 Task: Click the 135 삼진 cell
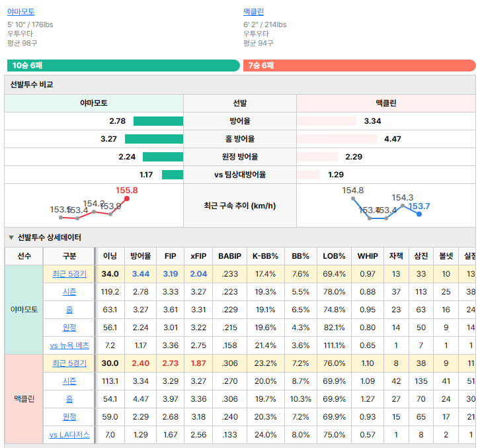[x=421, y=381]
